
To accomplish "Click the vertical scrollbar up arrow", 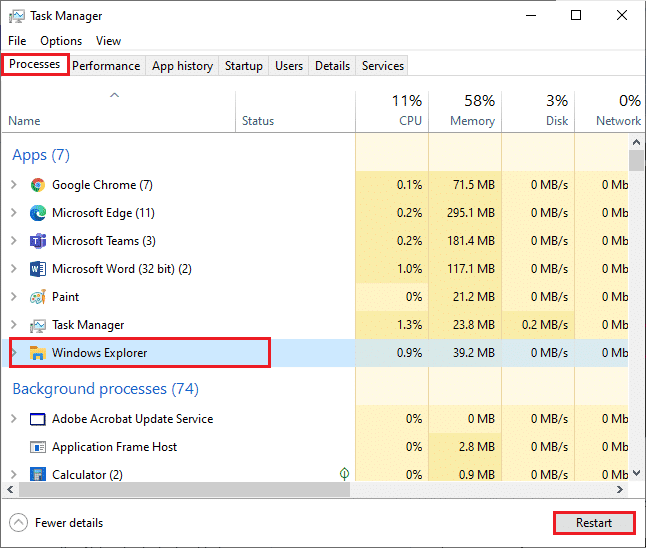I will click(x=637, y=142).
